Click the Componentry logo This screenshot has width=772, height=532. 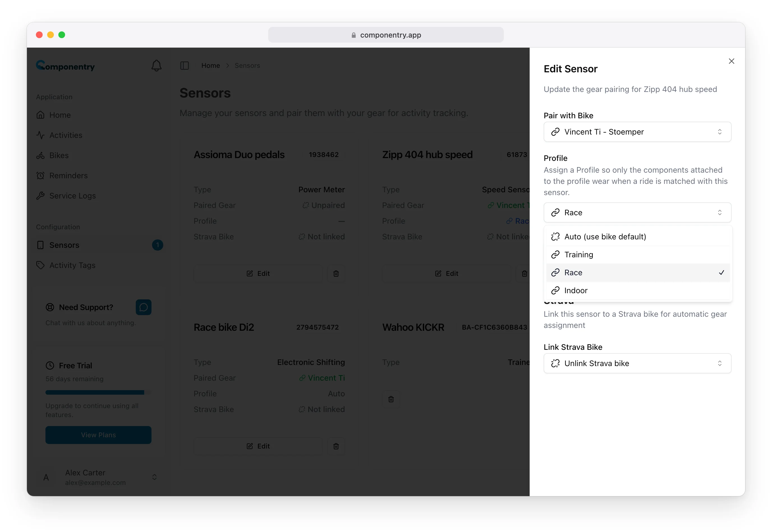(65, 66)
